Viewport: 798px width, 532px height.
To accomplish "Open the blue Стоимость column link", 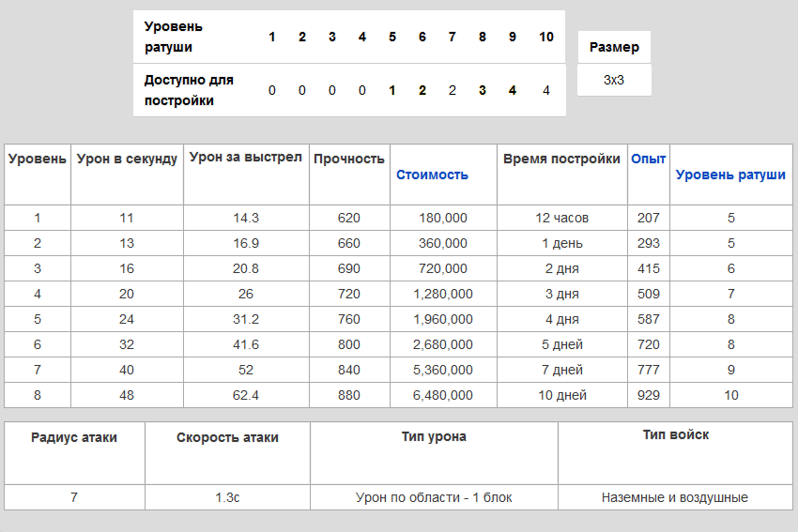I will (x=432, y=175).
